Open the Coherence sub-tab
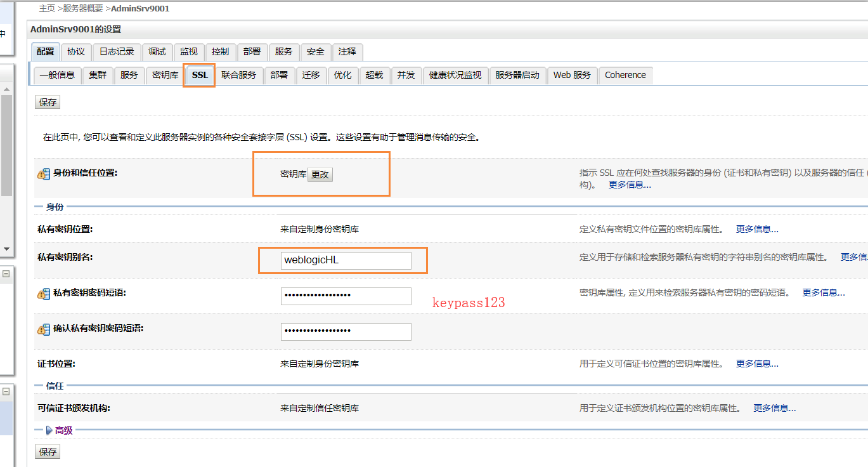This screenshot has width=868, height=467. coord(625,75)
